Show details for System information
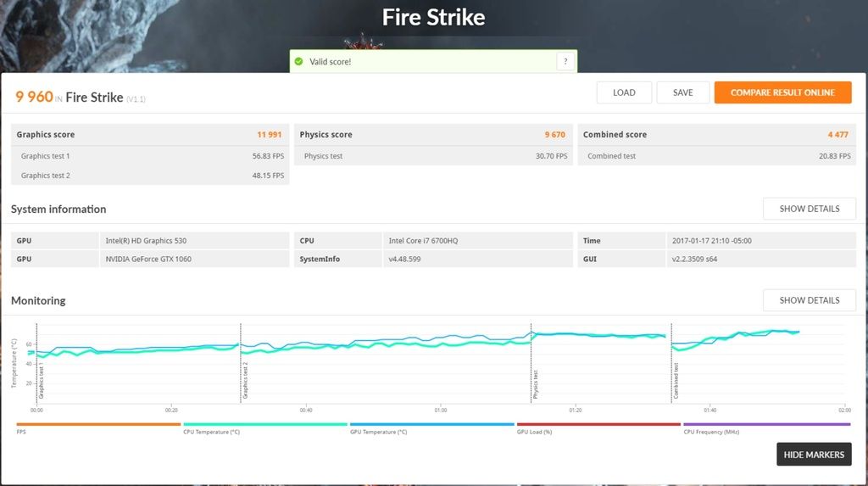 pyautogui.click(x=810, y=209)
